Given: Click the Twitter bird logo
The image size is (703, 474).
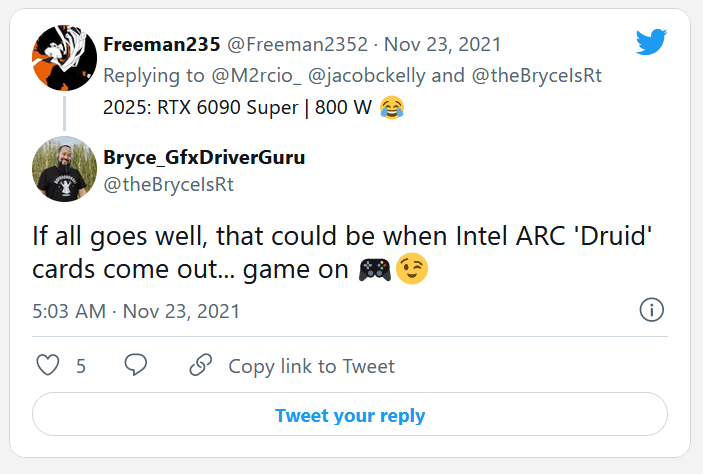Looking at the screenshot, I should point(651,41).
